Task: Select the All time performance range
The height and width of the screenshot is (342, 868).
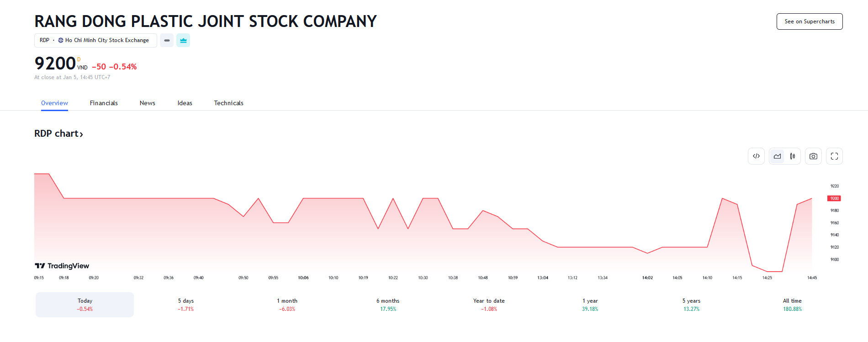Action: (x=792, y=304)
